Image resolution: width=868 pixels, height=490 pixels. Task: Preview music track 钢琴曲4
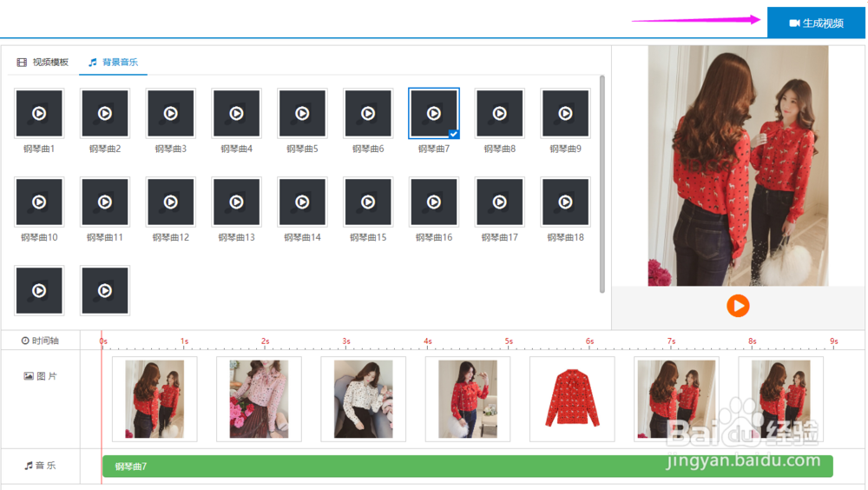pyautogui.click(x=236, y=113)
